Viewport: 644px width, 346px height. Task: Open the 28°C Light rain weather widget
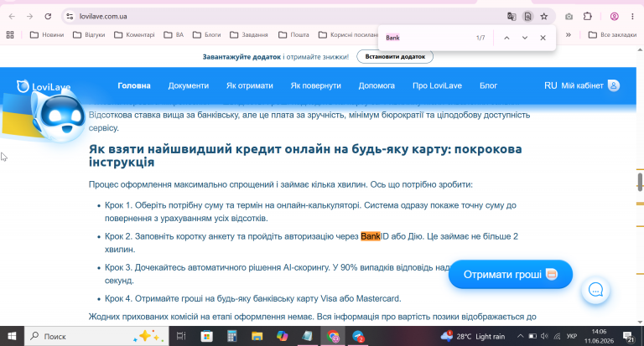pos(472,336)
